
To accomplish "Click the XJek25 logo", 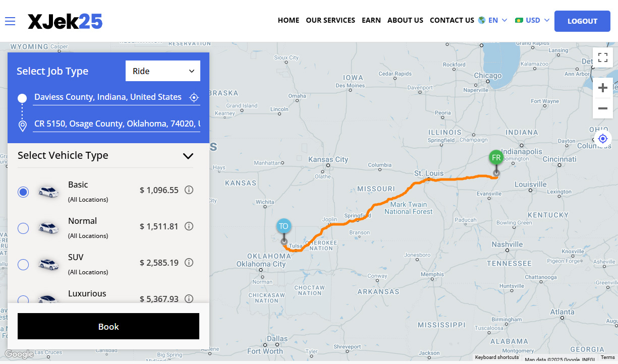I will [65, 21].
